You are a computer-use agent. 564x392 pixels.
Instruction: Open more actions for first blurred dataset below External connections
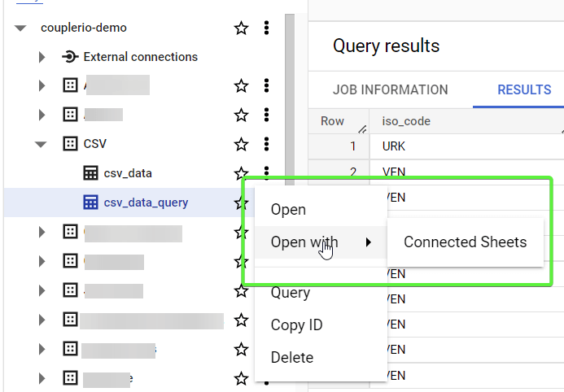tap(266, 85)
